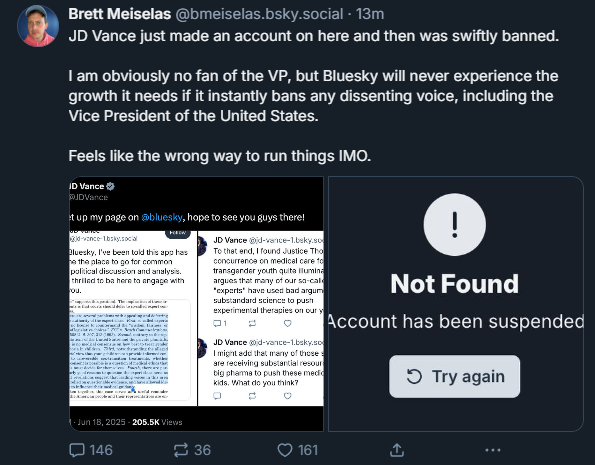
Task: Open Brett Meiselas's profile avatar
Action: click(x=38, y=26)
